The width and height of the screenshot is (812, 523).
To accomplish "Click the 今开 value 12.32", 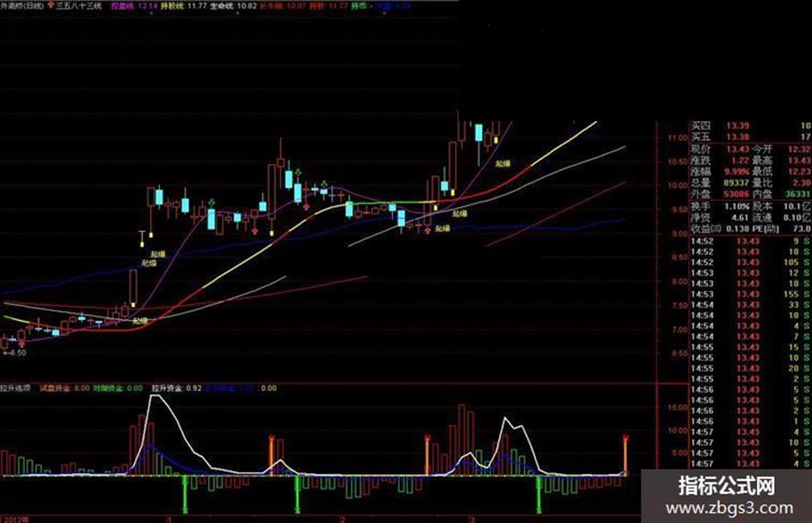I will [x=799, y=149].
